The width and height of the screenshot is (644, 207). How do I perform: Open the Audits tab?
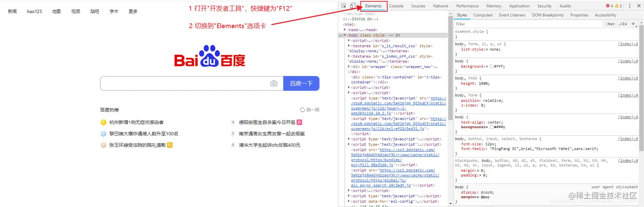[x=565, y=6]
